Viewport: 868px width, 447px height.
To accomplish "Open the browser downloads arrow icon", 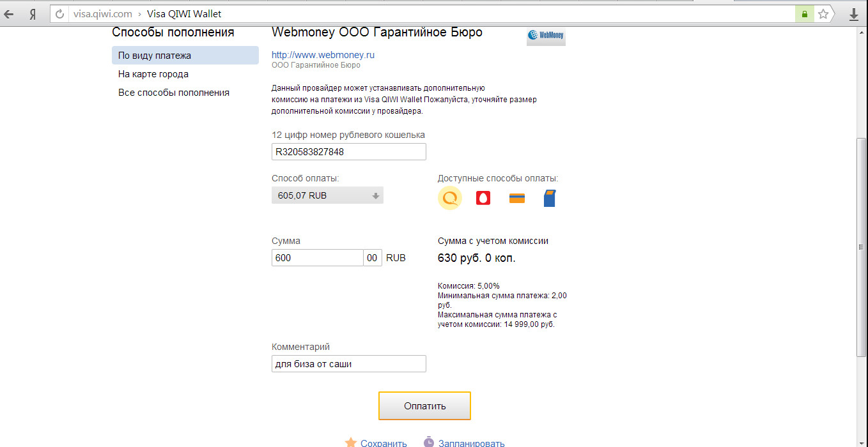I will (x=853, y=15).
